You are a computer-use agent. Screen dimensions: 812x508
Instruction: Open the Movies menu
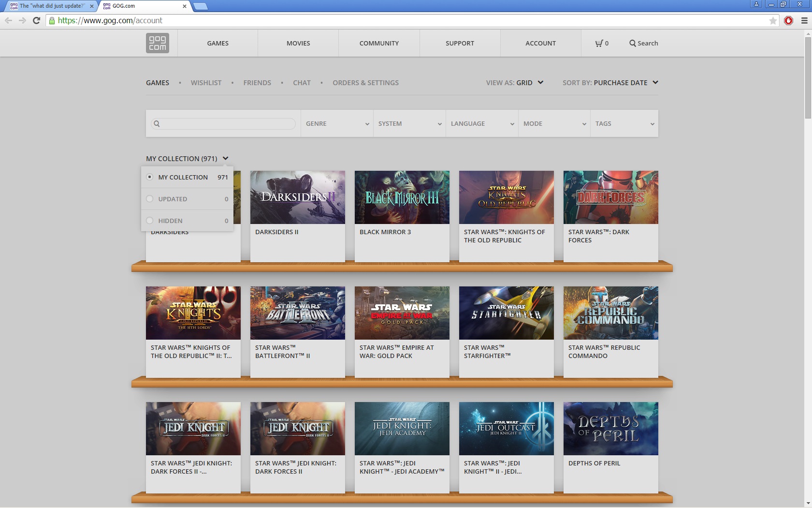[x=298, y=43]
